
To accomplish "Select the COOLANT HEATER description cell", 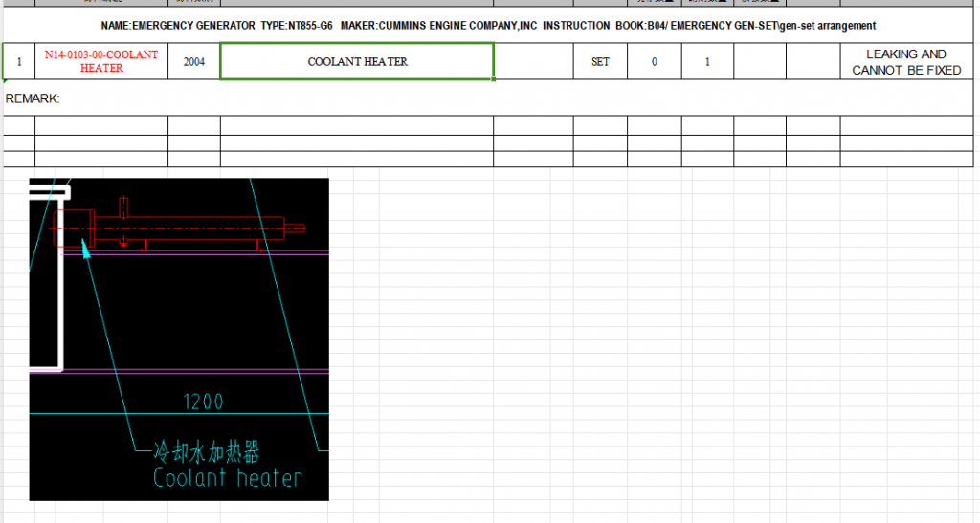I will point(357,62).
